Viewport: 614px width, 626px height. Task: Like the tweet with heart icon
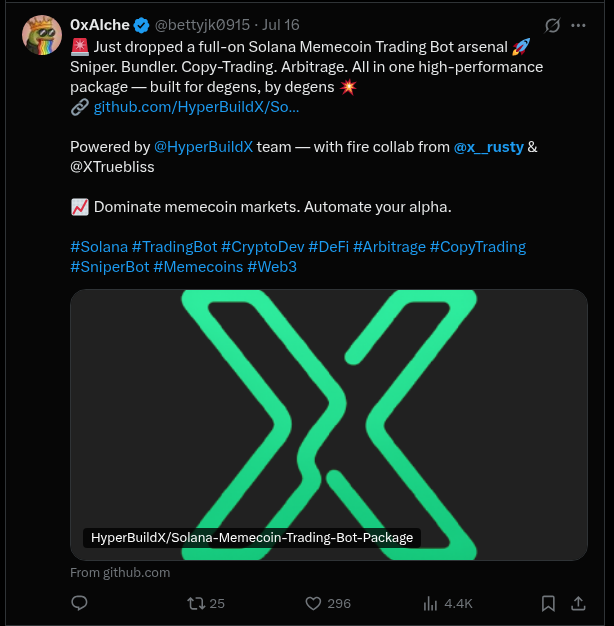(313, 603)
